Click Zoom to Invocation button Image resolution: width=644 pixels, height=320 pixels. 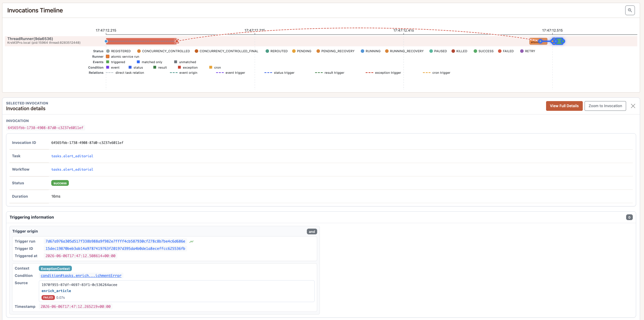point(605,106)
